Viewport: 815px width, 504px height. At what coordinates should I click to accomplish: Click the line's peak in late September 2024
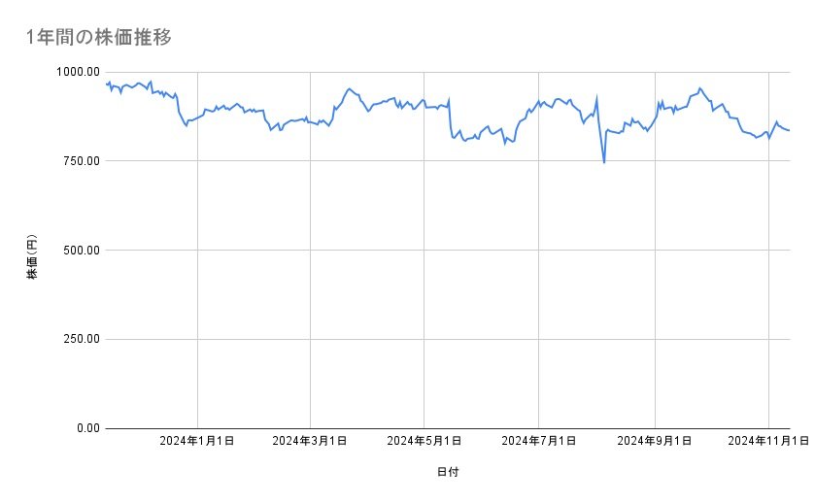pos(699,88)
